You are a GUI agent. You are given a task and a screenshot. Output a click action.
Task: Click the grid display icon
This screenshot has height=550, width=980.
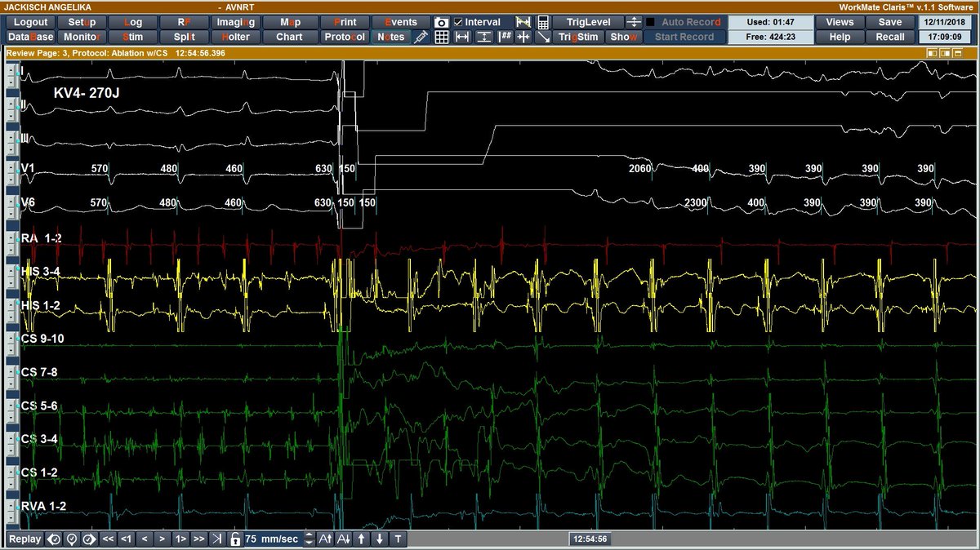[442, 37]
